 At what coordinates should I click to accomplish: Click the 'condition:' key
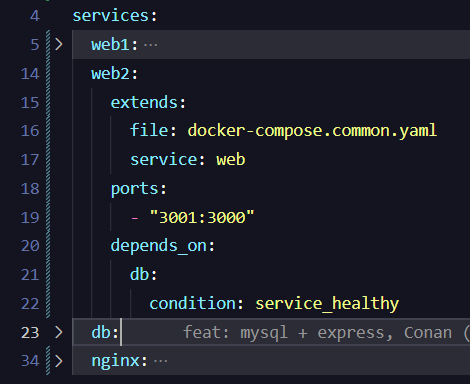click(197, 304)
